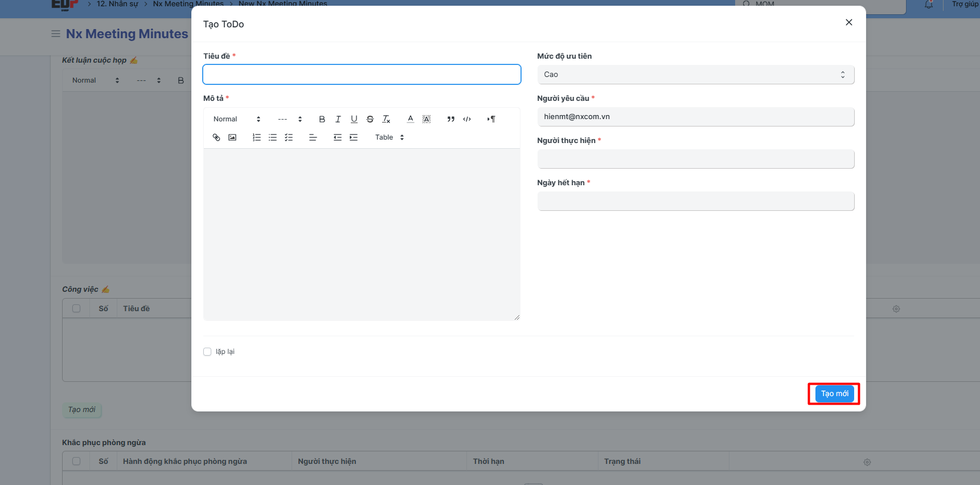Click the Tiêu đề input field
980x485 pixels.
coord(362,75)
